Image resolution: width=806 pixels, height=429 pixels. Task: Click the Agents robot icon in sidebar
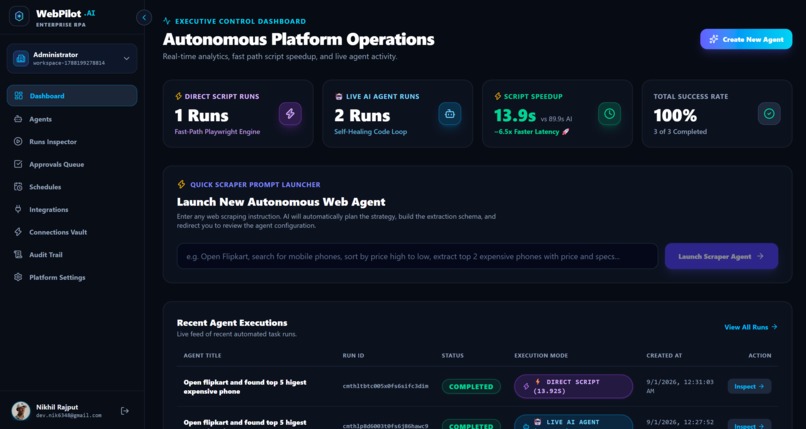pos(19,119)
